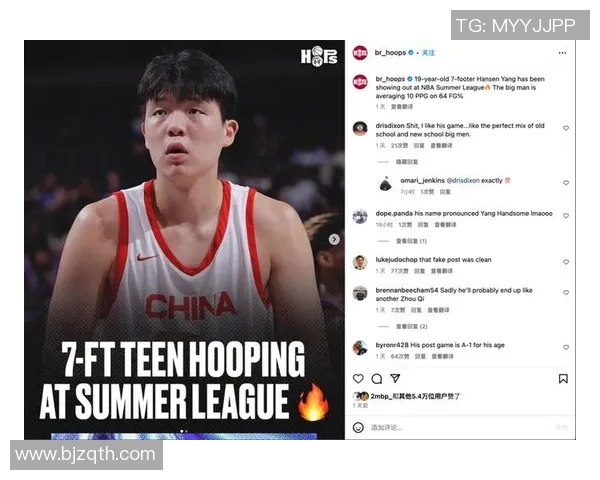Open comment bubble icon below comments
Screen dimensions: 600x480
pos(377,379)
